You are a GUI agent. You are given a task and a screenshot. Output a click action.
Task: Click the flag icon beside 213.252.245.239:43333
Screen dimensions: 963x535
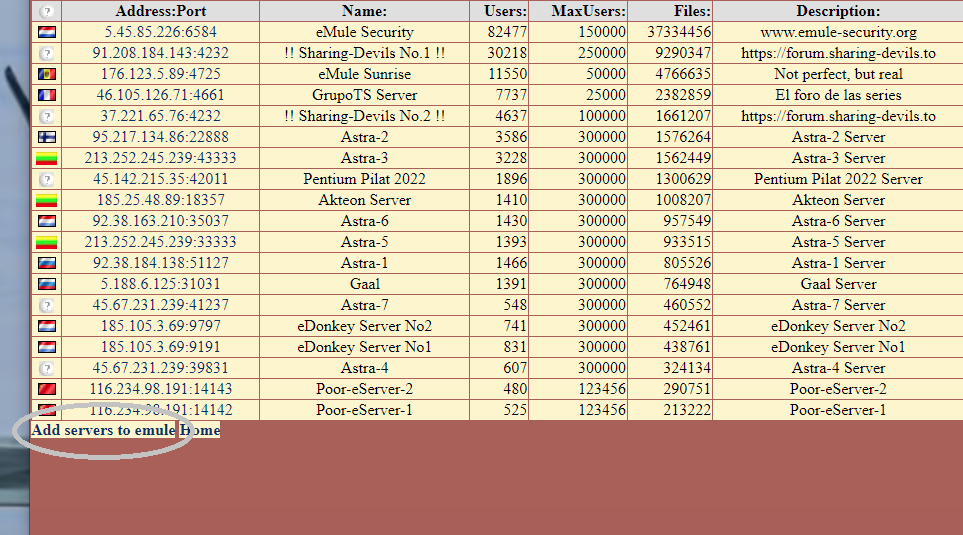(47, 158)
